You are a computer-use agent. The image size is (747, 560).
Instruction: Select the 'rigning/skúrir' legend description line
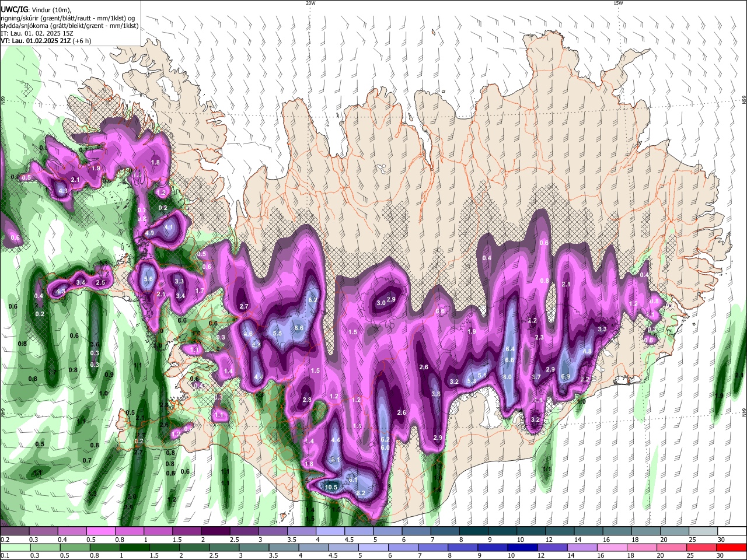68,17
